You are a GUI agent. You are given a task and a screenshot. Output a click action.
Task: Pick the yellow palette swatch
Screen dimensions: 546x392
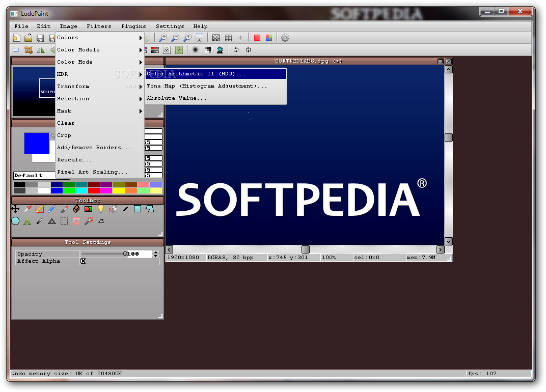(x=119, y=191)
